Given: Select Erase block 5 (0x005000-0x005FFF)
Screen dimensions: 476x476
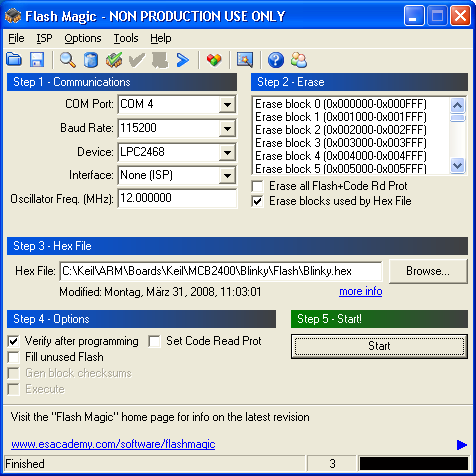Looking at the screenshot, I should (x=341, y=168).
